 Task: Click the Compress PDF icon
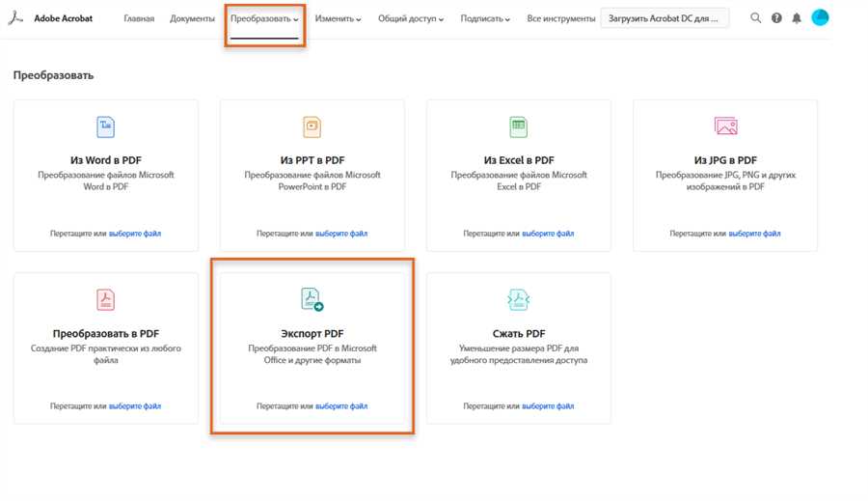(518, 300)
